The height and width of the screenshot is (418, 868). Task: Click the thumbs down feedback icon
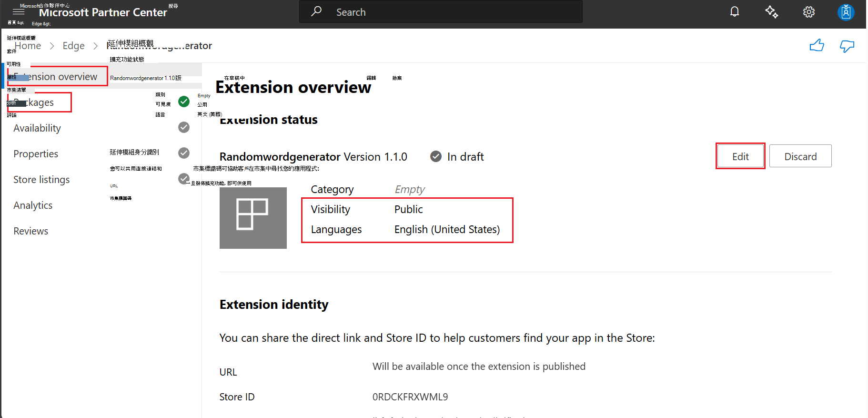[847, 46]
